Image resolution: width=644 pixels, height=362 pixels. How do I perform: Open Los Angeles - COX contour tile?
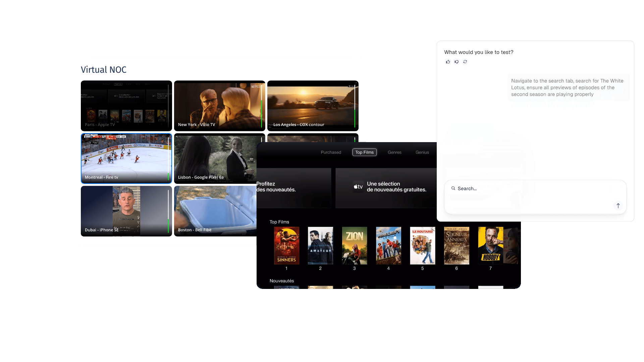click(313, 106)
